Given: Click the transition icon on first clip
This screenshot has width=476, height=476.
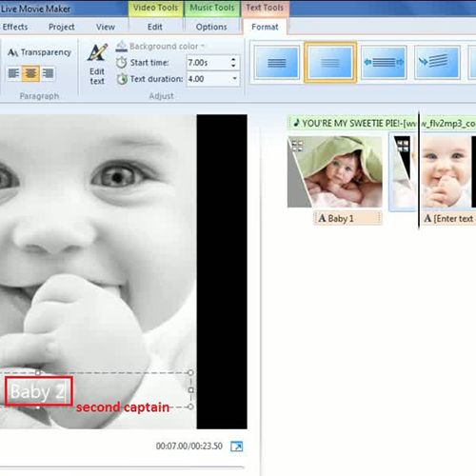Looking at the screenshot, I should (297, 146).
